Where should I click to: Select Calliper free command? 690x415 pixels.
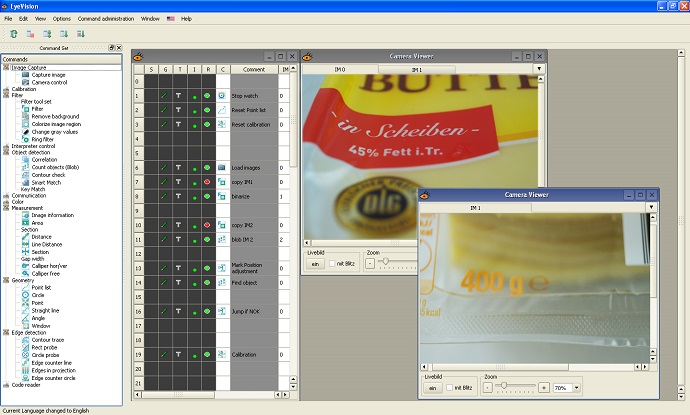[45, 274]
